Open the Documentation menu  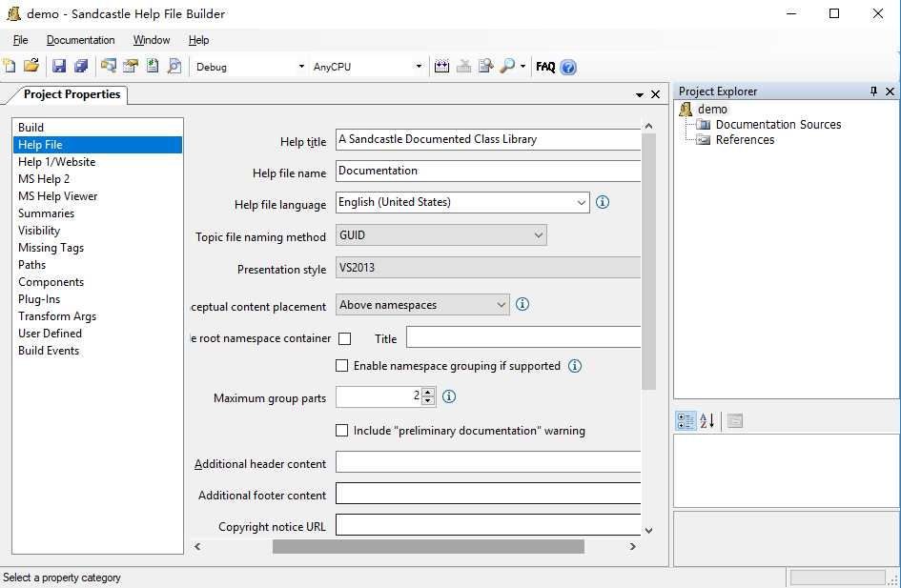pyautogui.click(x=80, y=40)
